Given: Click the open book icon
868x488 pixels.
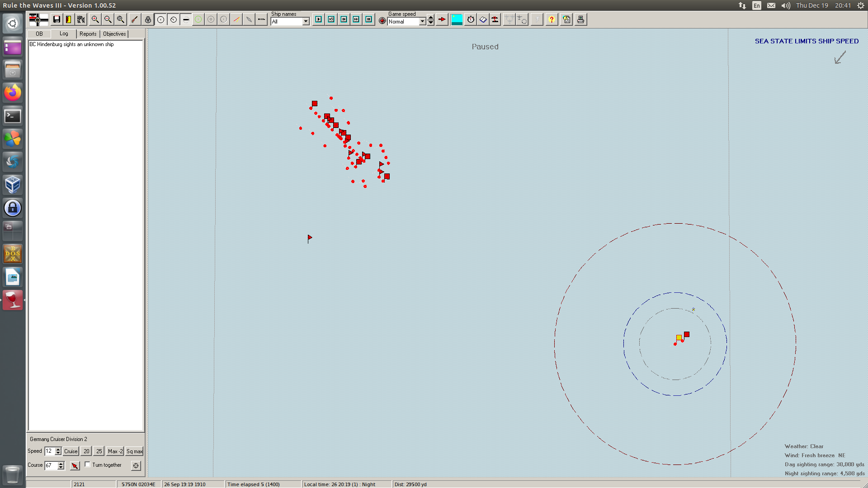Looking at the screenshot, I should [x=483, y=19].
